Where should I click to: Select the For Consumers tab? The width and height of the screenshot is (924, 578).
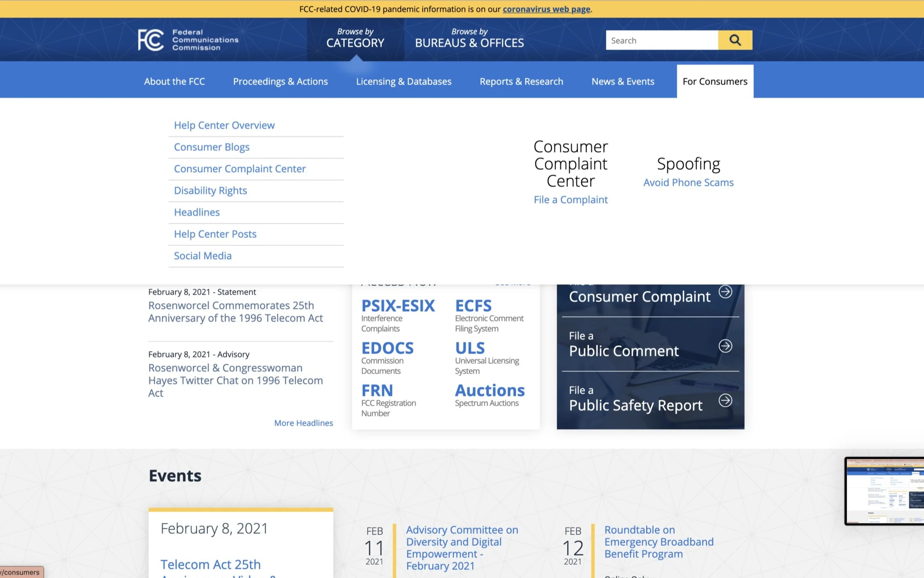715,81
